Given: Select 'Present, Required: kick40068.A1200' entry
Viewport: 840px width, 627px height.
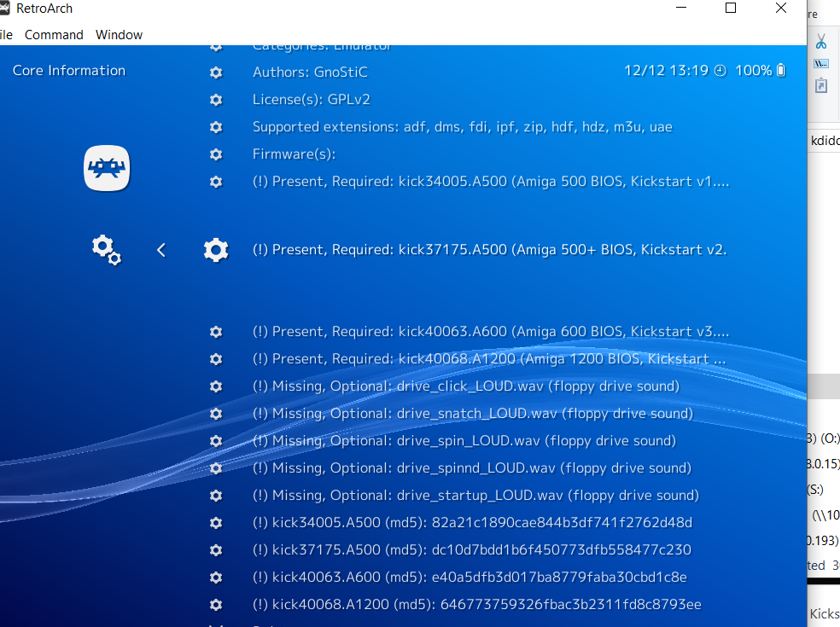Looking at the screenshot, I should pyautogui.click(x=489, y=359).
